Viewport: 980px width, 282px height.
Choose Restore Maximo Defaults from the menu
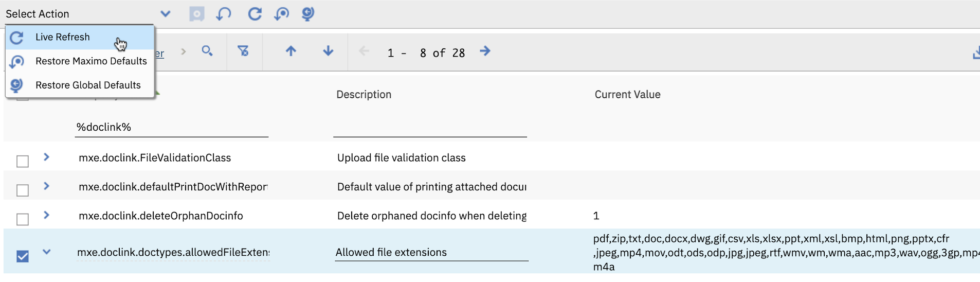point(91,61)
